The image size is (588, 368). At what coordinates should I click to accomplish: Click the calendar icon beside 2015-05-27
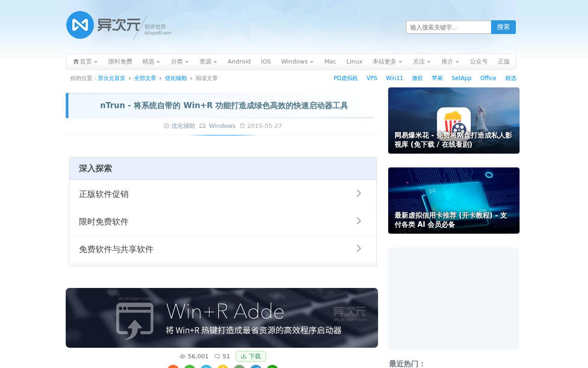coord(243,126)
